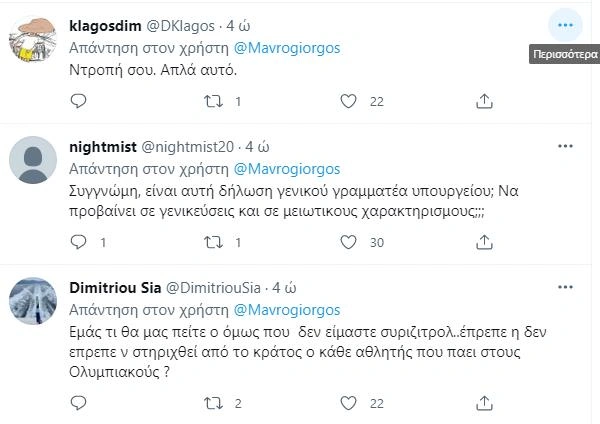
Task: Share klagosdim's tweet
Action: click(x=483, y=101)
